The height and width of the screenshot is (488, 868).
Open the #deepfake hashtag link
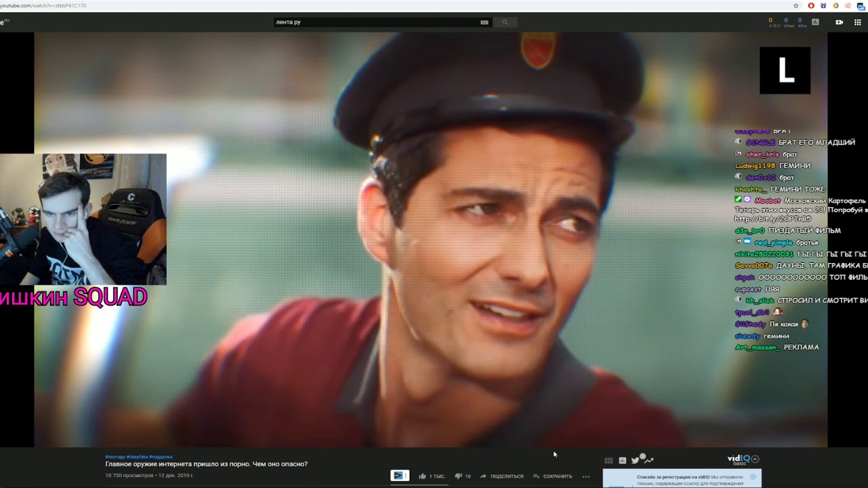coord(137,457)
